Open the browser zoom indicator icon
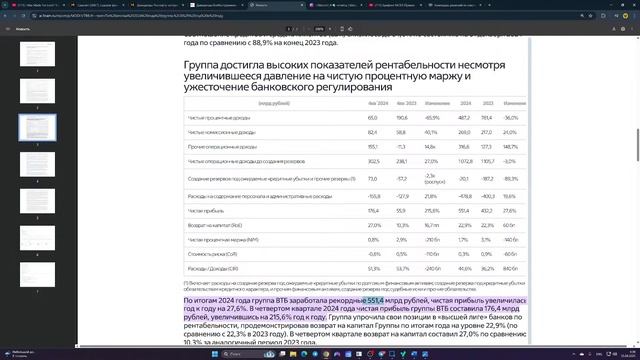This screenshot has height=360, width=640. tap(582, 16)
